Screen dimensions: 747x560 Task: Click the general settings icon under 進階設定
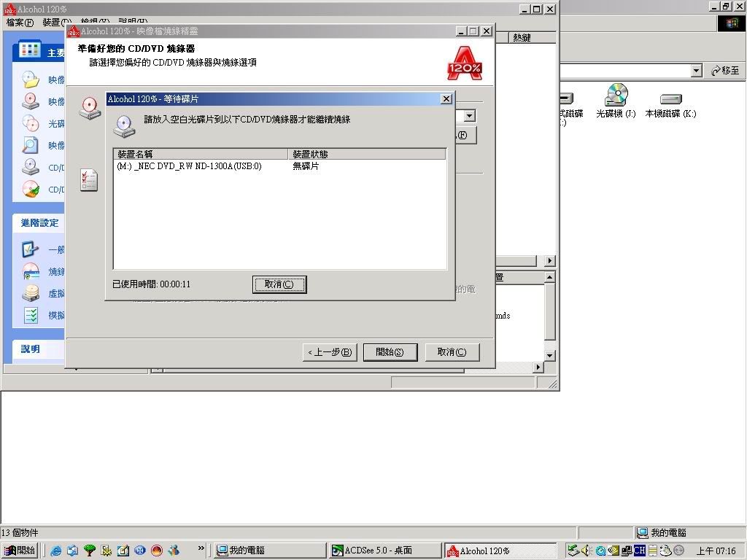(x=31, y=249)
